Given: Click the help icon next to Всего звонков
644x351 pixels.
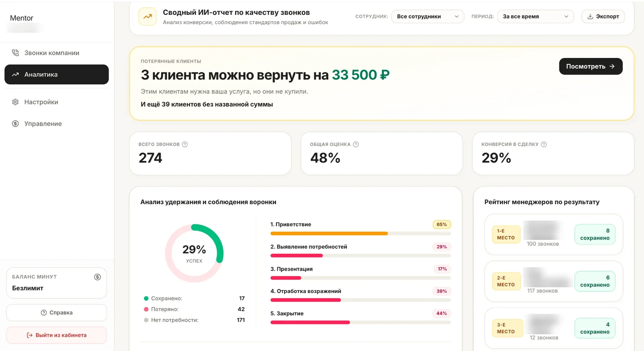Looking at the screenshot, I should (185, 145).
